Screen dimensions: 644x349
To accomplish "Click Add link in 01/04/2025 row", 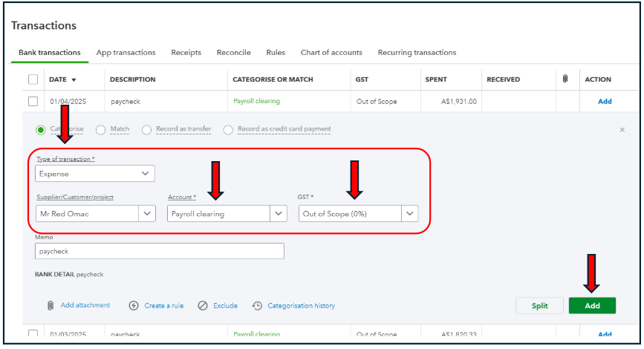I will point(605,102).
